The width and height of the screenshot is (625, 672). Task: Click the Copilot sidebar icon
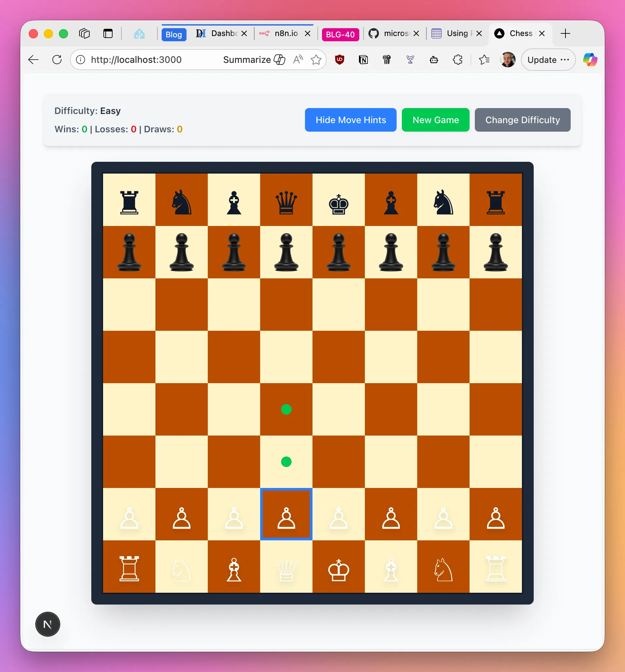[590, 60]
